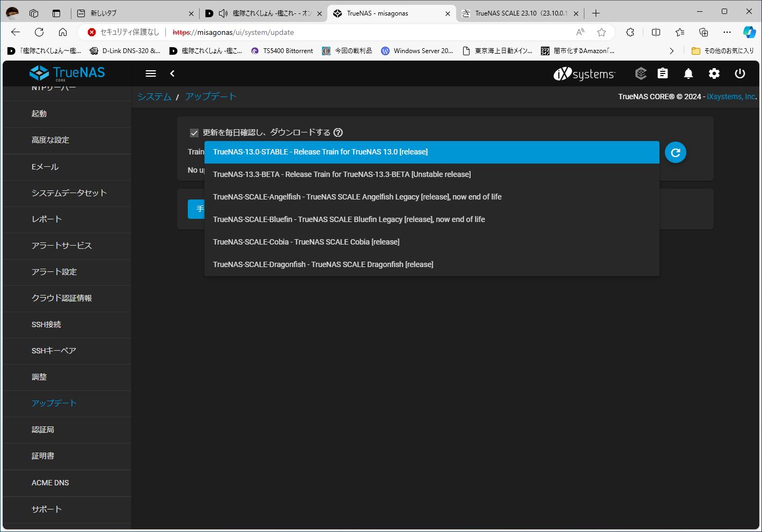The height and width of the screenshot is (532, 762).
Task: Open the browser extensions menu
Action: point(631,32)
